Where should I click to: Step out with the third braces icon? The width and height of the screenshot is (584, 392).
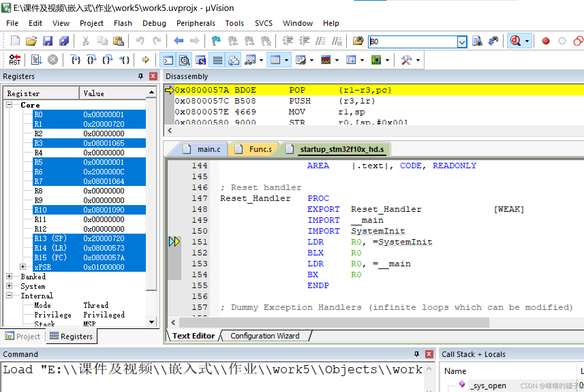107,60
